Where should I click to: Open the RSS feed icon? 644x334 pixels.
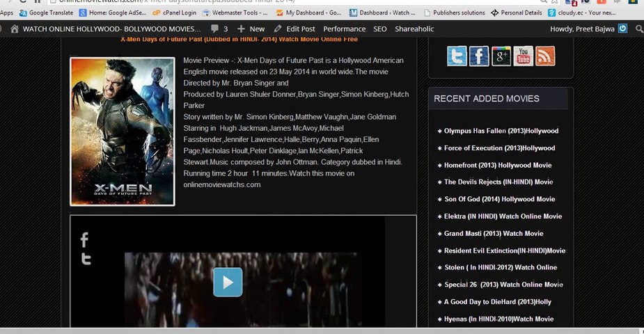545,56
